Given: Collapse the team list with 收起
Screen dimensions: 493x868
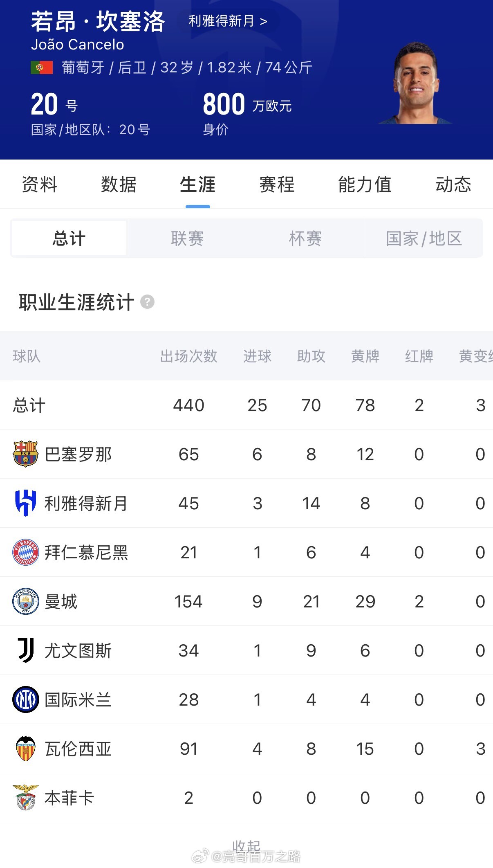Looking at the screenshot, I should pyautogui.click(x=246, y=847).
